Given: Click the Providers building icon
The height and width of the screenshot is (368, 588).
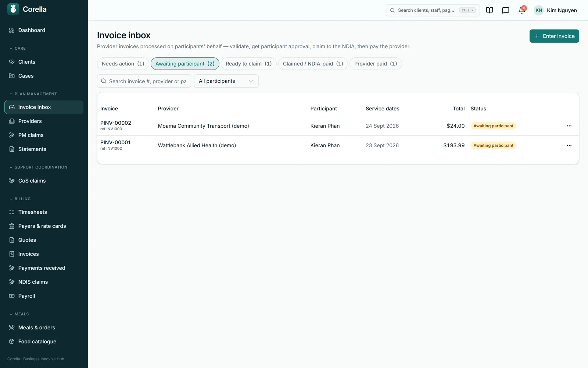Looking at the screenshot, I should tap(12, 121).
